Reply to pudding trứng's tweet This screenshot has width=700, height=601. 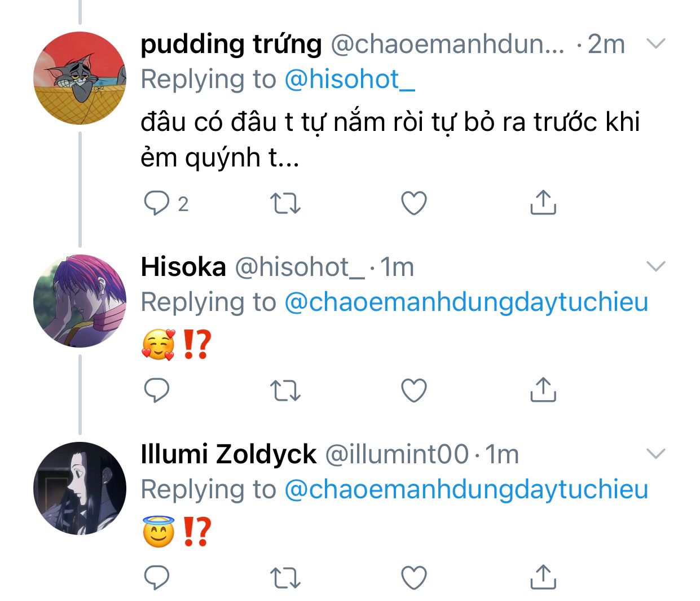tap(156, 203)
